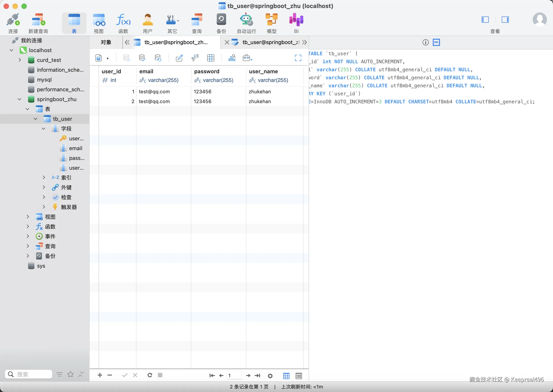Collapse the springboot_zhu database node
553x392 pixels.
pyautogui.click(x=20, y=99)
